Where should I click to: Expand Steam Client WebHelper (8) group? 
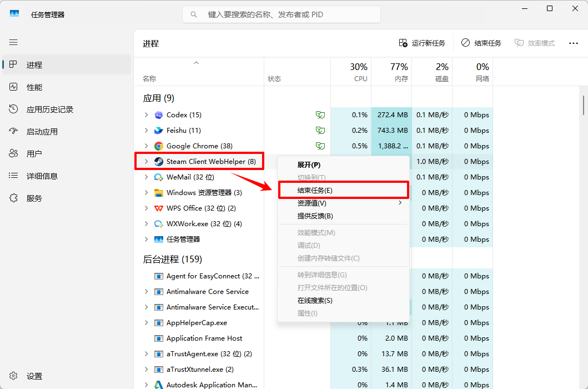click(146, 162)
